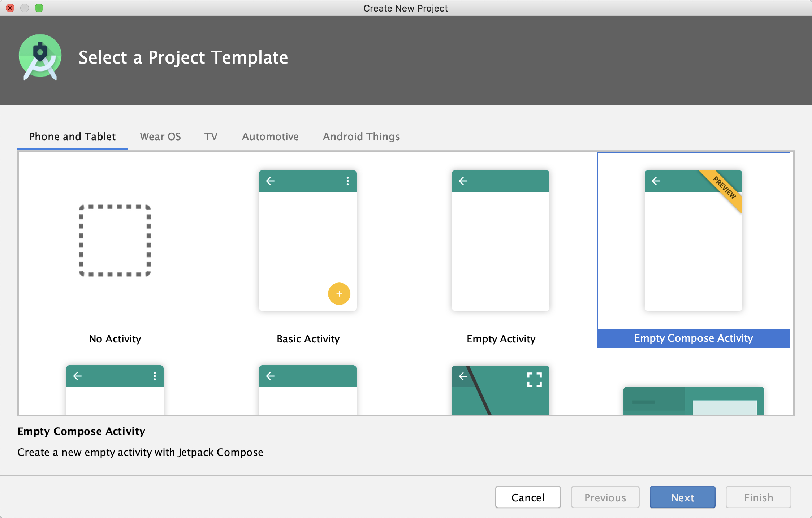812x518 pixels.
Task: Open the Android Things tab
Action: (x=361, y=137)
